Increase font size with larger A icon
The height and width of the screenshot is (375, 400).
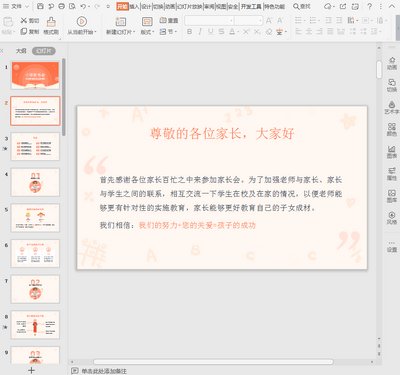pyautogui.click(x=269, y=21)
